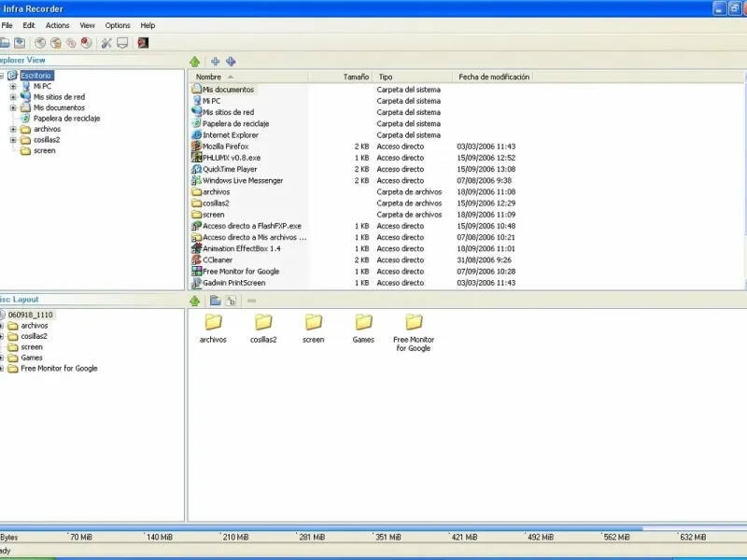Image resolution: width=747 pixels, height=560 pixels.
Task: Click the open project toolbar icon
Action: (5, 43)
